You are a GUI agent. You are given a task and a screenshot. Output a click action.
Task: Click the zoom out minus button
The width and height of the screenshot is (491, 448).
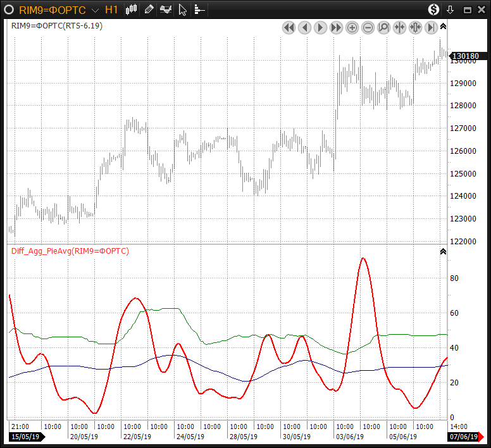tap(368, 27)
